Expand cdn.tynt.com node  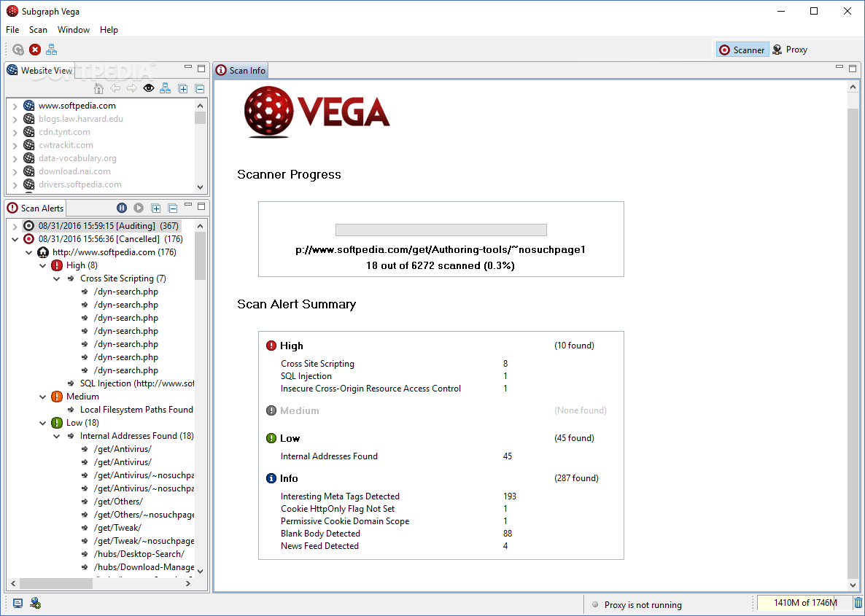tap(15, 133)
